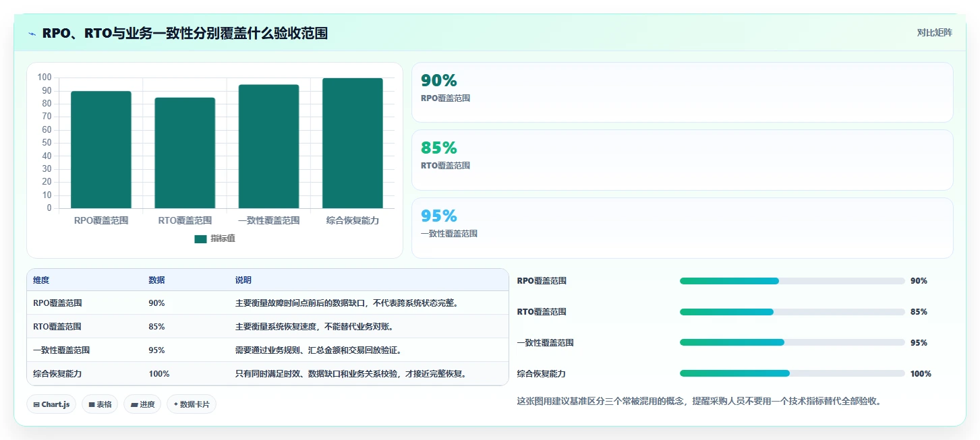Click the 100% value in table

click(159, 374)
